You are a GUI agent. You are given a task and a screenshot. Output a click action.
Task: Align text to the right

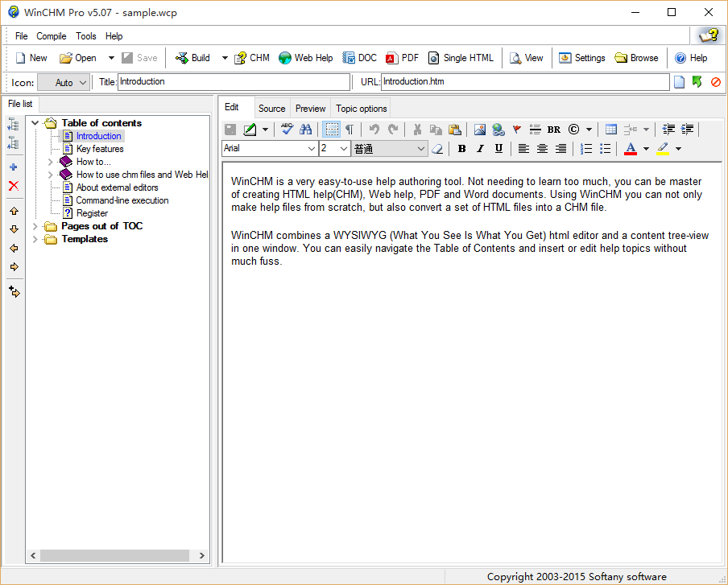coord(560,148)
